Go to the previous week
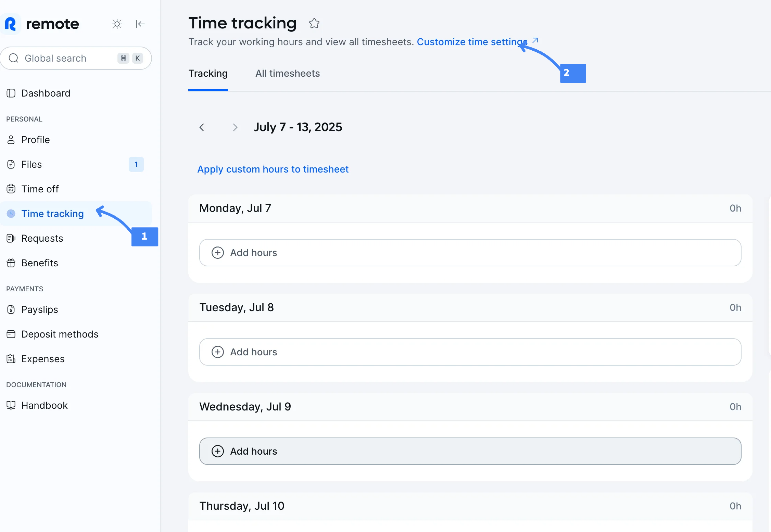Viewport: 771px width, 532px height. coord(202,127)
